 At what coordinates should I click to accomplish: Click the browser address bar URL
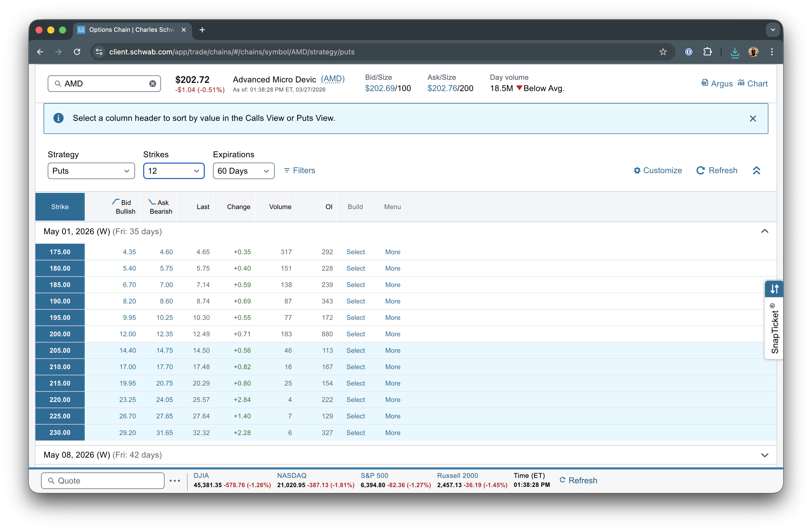[x=232, y=52]
